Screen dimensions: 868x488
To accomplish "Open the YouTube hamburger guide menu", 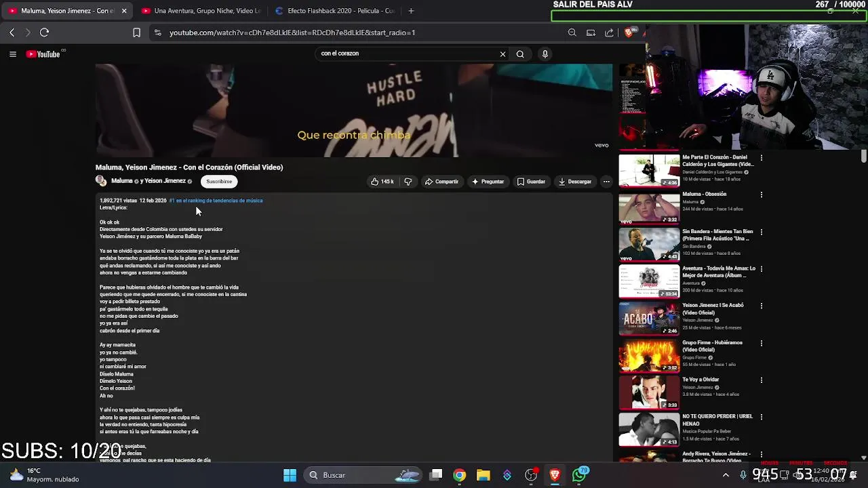I will click(12, 54).
